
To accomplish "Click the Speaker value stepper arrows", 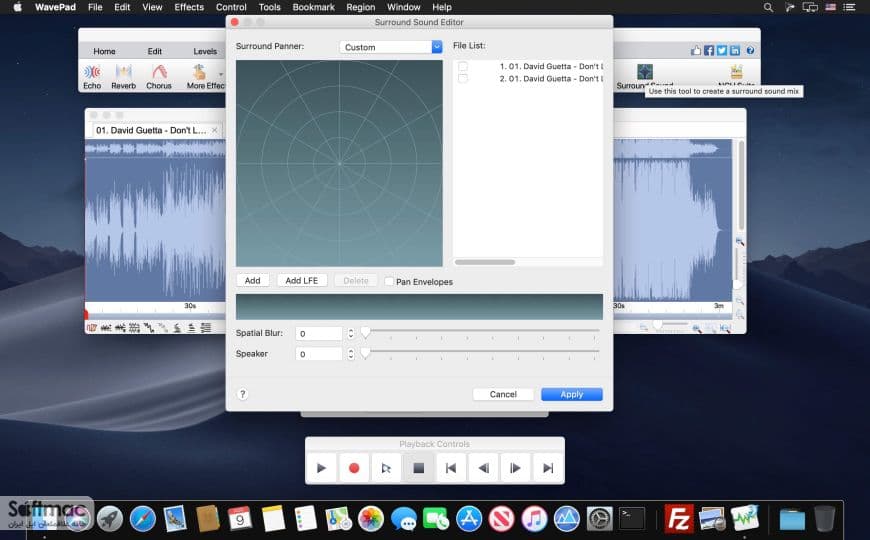I will pos(351,354).
